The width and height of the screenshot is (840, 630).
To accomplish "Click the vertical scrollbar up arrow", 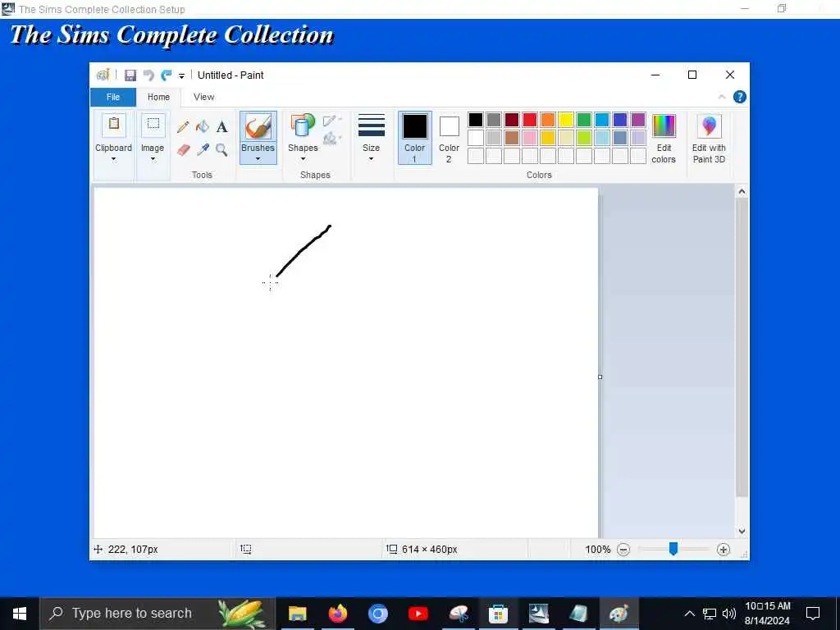I will pos(742,192).
